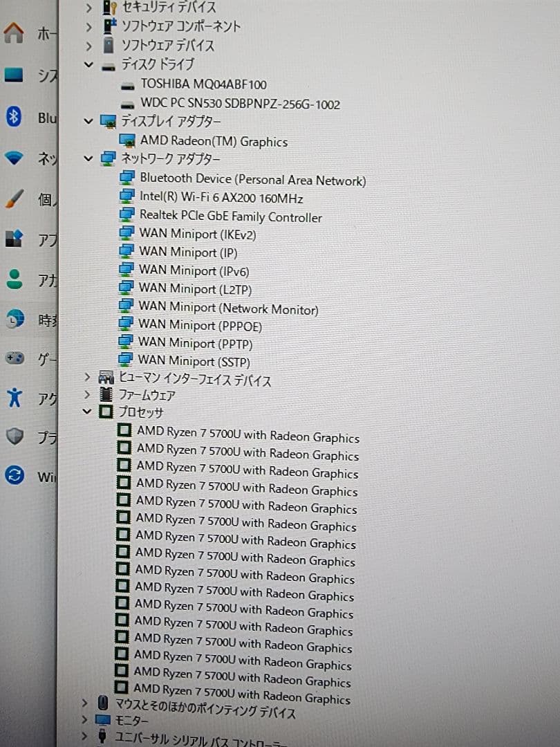
Task: Select WAN Miniport (L2TP)
Action: (195, 288)
